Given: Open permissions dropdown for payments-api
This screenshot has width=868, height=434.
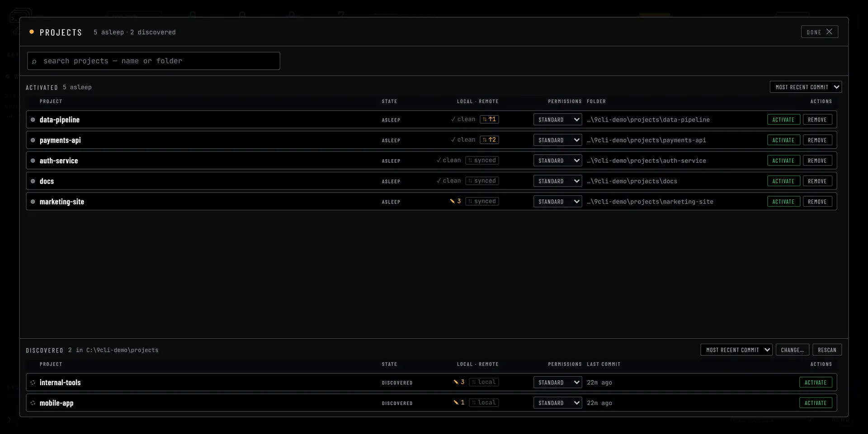Looking at the screenshot, I should (x=557, y=140).
